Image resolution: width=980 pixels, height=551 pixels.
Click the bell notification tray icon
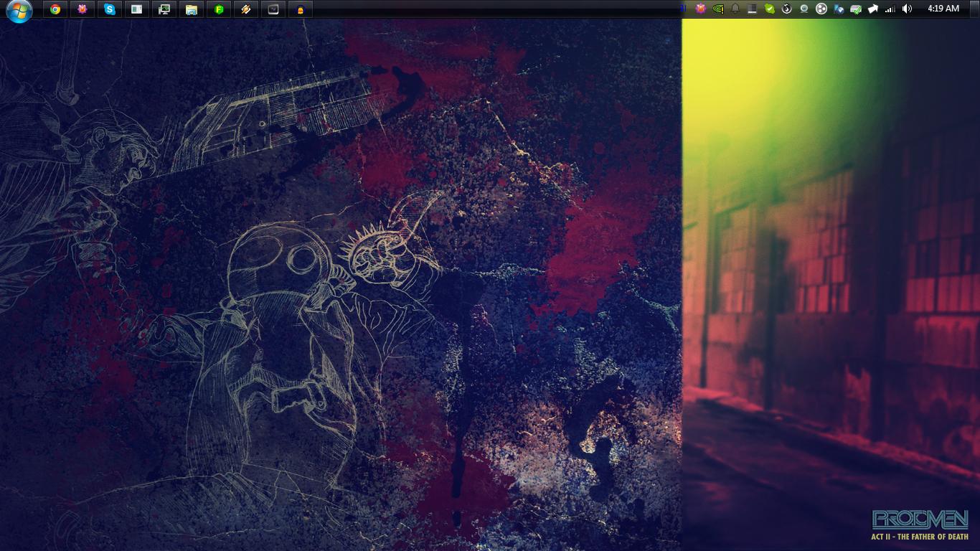[x=735, y=9]
